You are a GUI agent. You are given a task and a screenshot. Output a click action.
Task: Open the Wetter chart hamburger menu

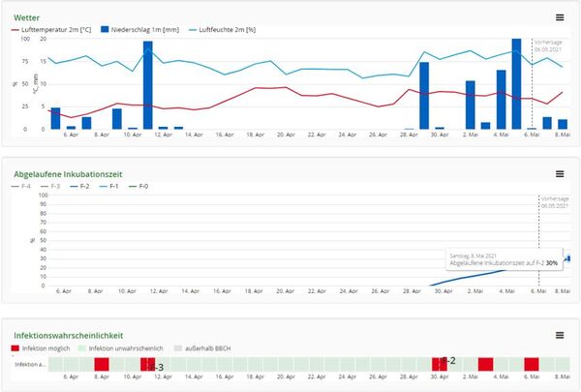pyautogui.click(x=559, y=17)
